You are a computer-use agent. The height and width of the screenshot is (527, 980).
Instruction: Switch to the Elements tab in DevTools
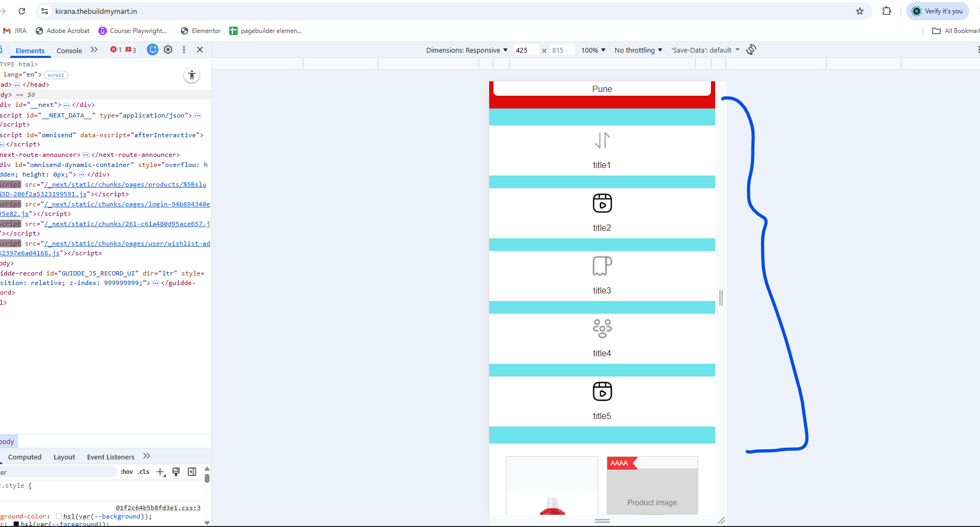pyautogui.click(x=30, y=51)
